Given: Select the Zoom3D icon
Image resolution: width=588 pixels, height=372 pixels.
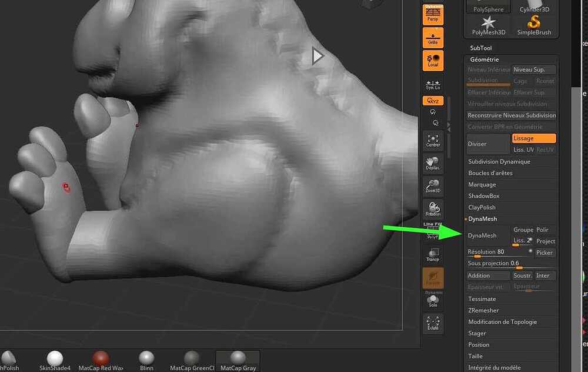Looking at the screenshot, I should tap(433, 186).
